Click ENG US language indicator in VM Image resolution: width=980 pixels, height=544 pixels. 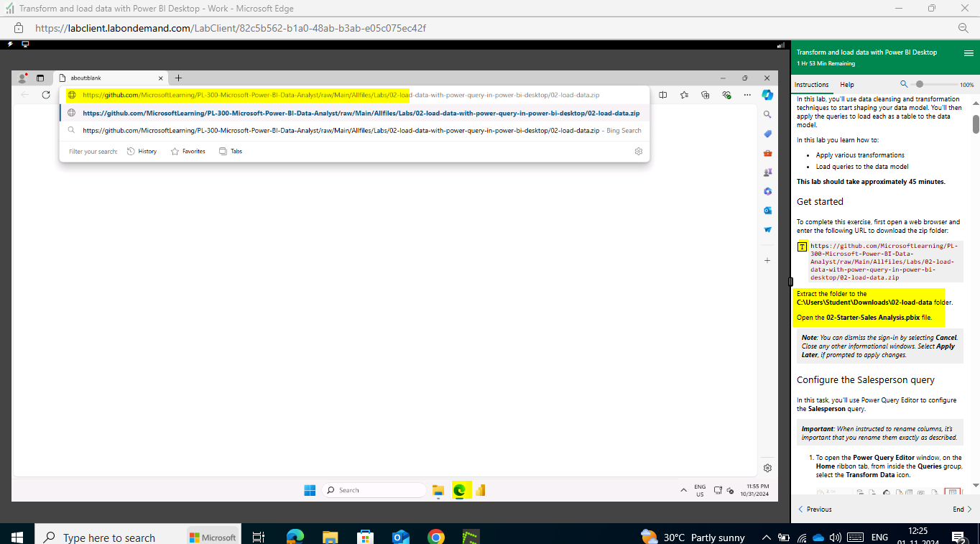700,490
